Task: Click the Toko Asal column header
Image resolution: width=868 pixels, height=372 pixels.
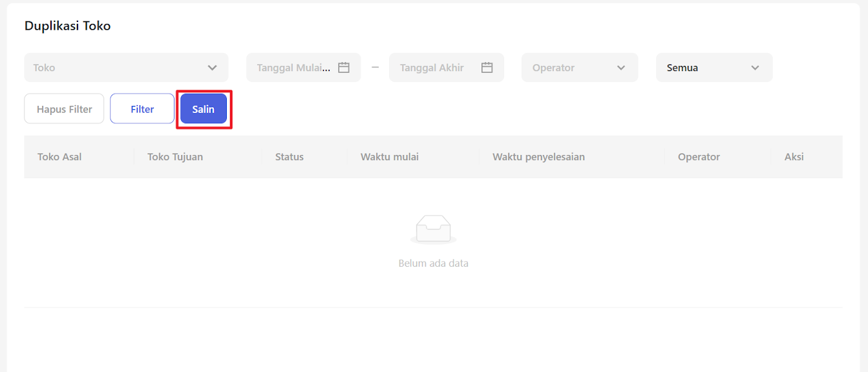Action: tap(59, 157)
